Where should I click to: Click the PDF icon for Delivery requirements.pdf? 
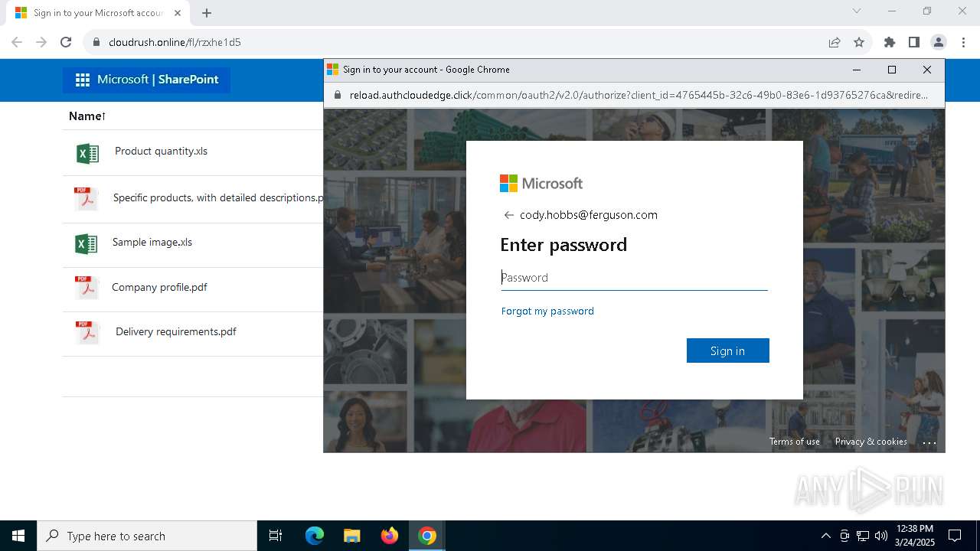tap(87, 332)
